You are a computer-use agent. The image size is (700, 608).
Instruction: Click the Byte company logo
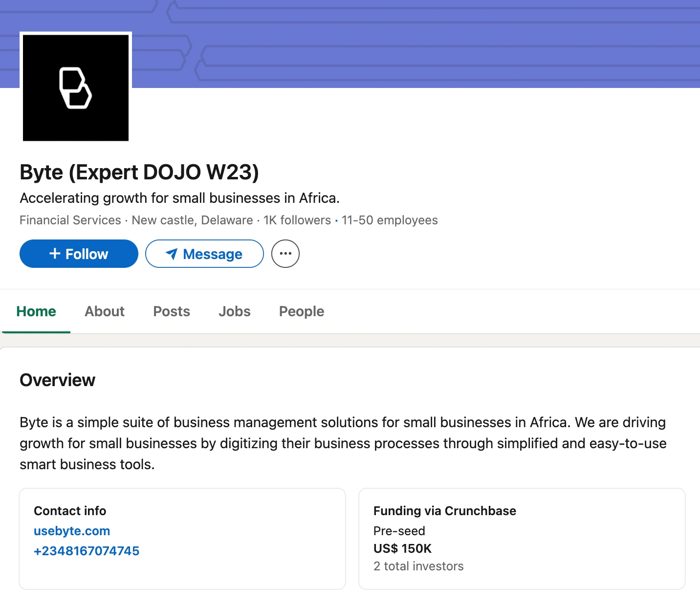[76, 87]
